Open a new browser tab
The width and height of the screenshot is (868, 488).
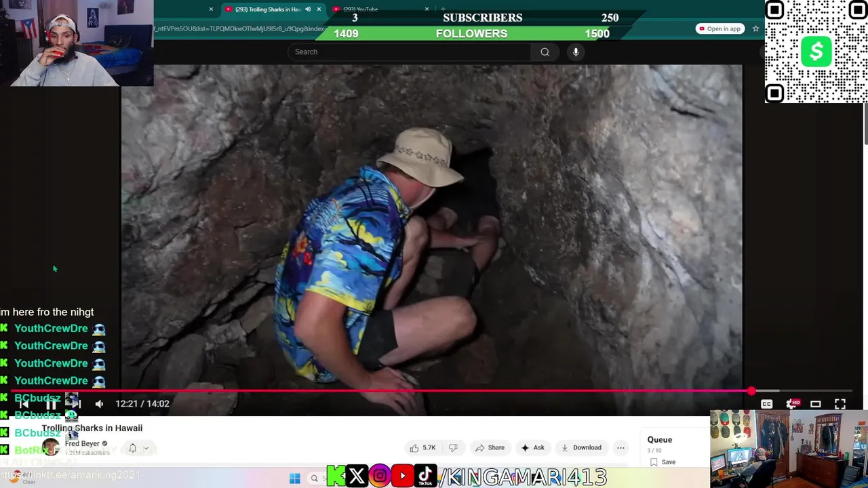[443, 9]
